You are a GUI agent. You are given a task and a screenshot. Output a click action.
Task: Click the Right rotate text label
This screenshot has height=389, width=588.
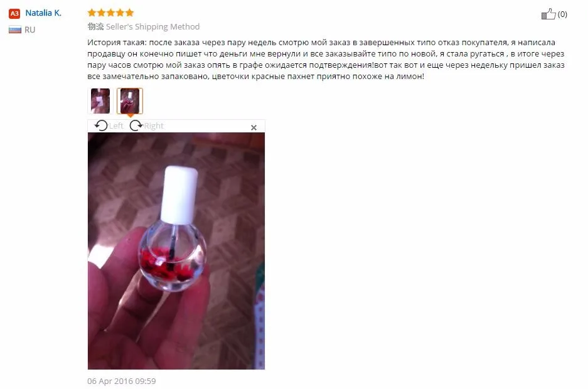coord(154,125)
